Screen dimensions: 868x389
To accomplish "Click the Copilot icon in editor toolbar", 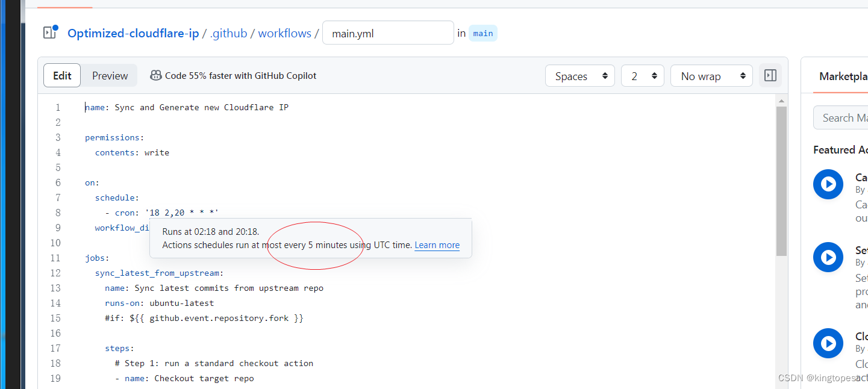I will point(155,75).
